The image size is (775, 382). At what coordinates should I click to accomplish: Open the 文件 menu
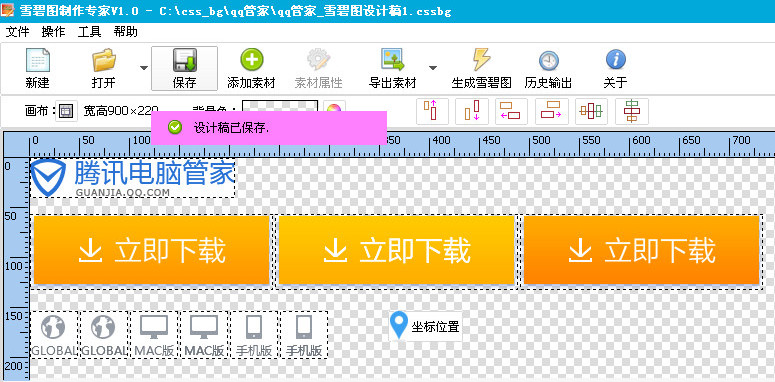pos(17,32)
